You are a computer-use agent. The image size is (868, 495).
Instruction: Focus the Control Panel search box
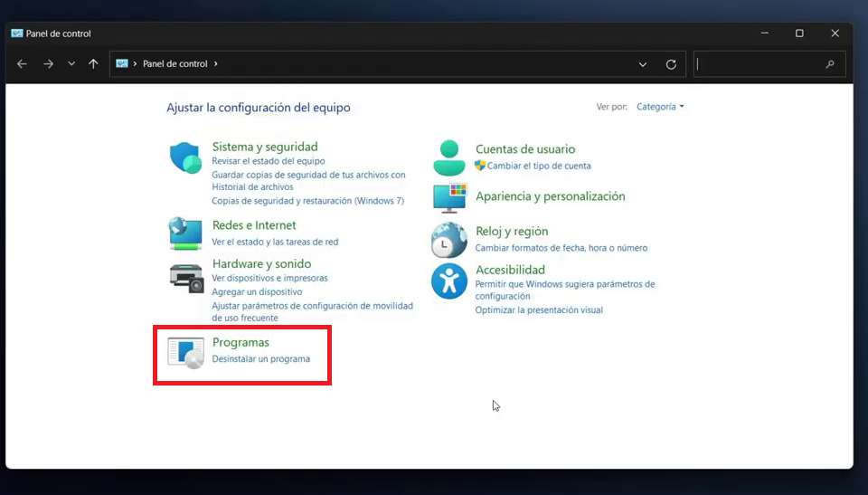pos(769,64)
